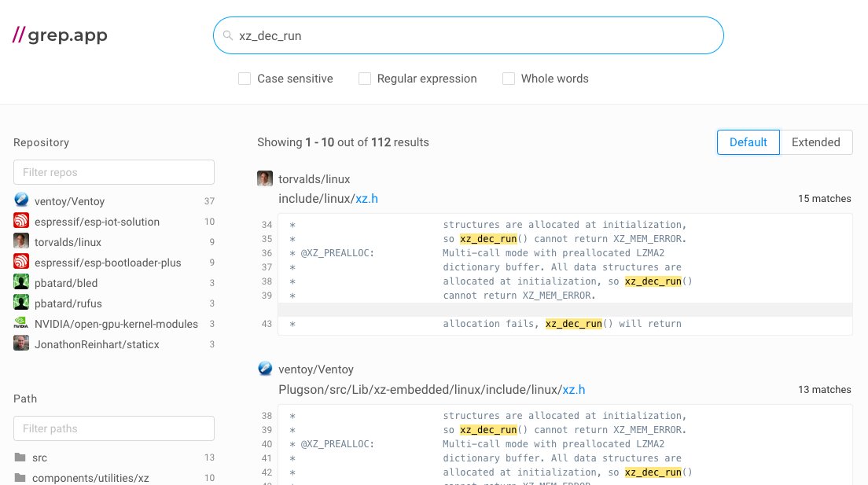Click the Filter paths input

click(114, 428)
